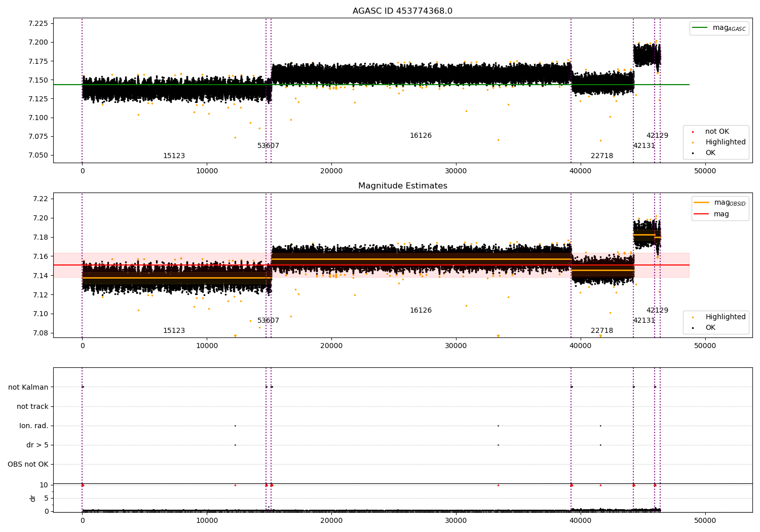760x532 pixels.
Task: Click the "OBS not OK" row label
Action: point(28,464)
